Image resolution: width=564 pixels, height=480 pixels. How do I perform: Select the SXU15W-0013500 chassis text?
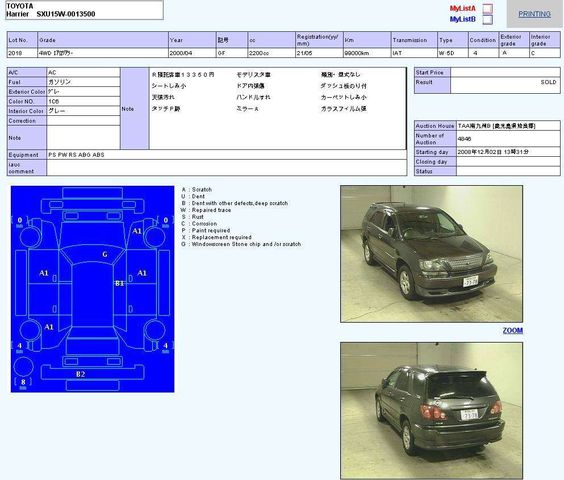pyautogui.click(x=66, y=14)
